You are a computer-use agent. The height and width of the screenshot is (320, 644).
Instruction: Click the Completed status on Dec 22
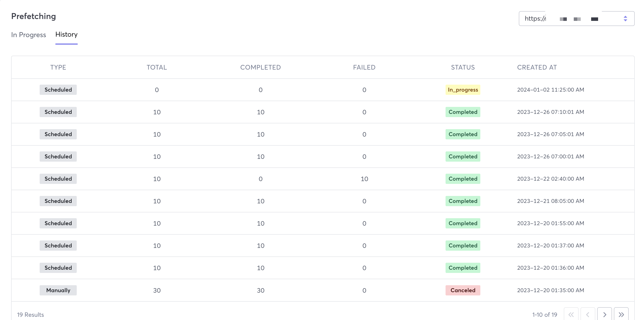(x=463, y=178)
